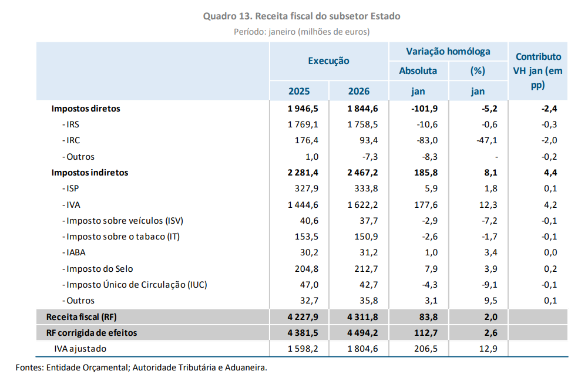Click the 'Período: janeiro' subtitle text

pyautogui.click(x=301, y=32)
